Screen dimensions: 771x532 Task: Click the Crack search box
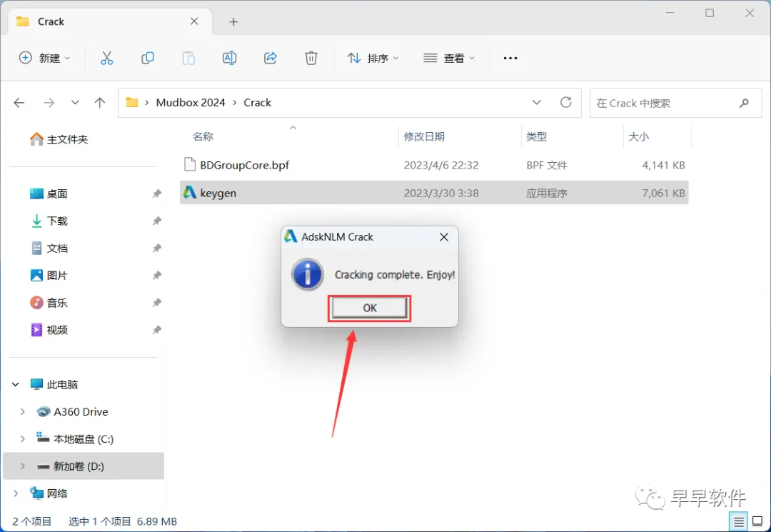click(x=675, y=104)
